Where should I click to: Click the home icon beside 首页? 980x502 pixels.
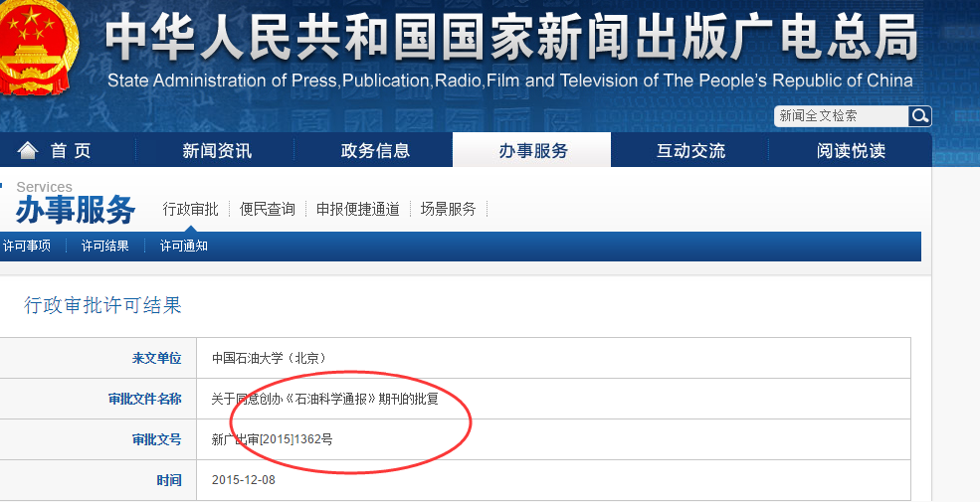(28, 150)
